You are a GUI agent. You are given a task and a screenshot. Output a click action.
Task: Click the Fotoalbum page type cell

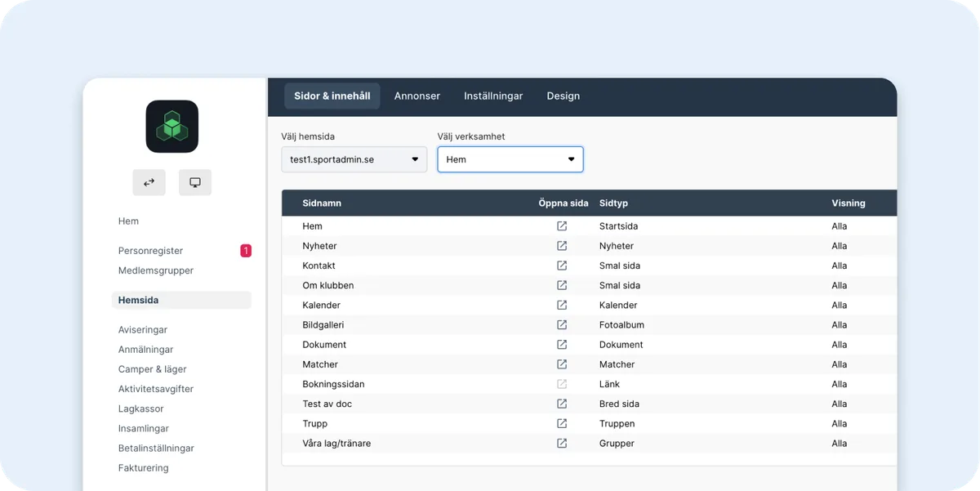(x=621, y=324)
